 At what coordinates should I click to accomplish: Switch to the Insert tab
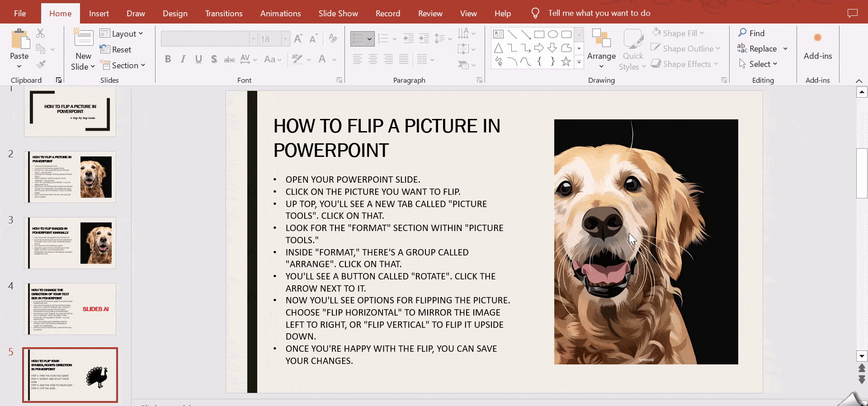[x=99, y=13]
